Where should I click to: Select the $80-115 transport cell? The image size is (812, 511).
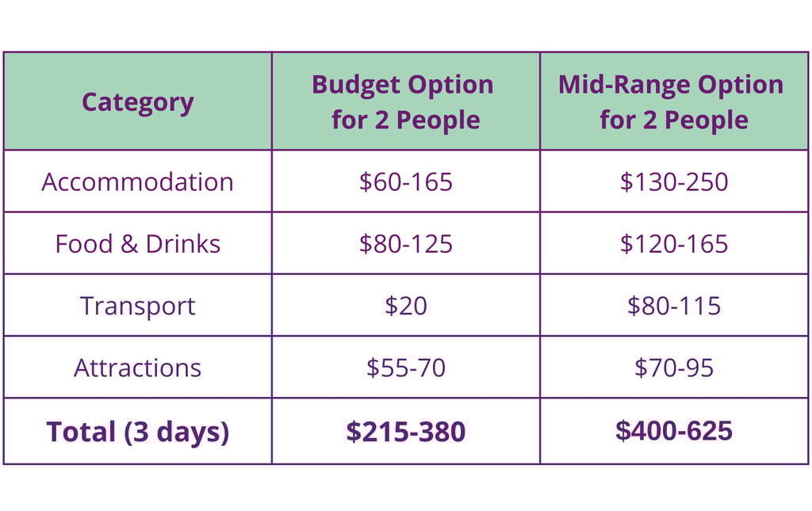coord(674,306)
